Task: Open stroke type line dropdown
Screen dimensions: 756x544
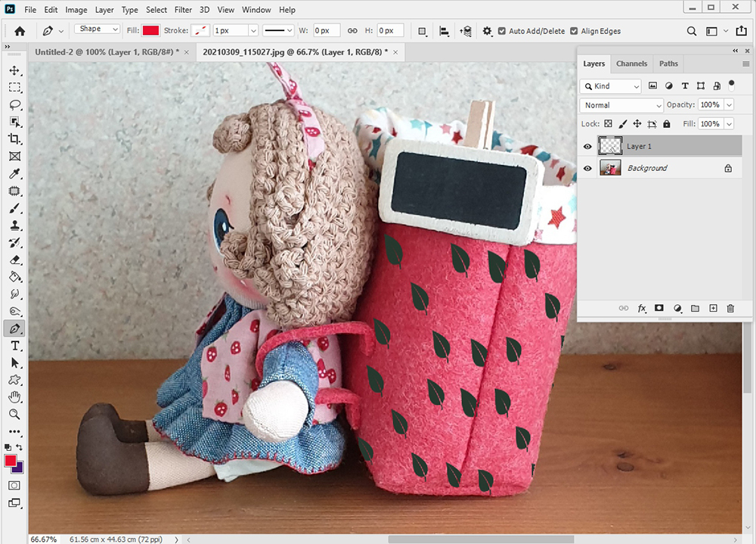Action: coord(278,30)
